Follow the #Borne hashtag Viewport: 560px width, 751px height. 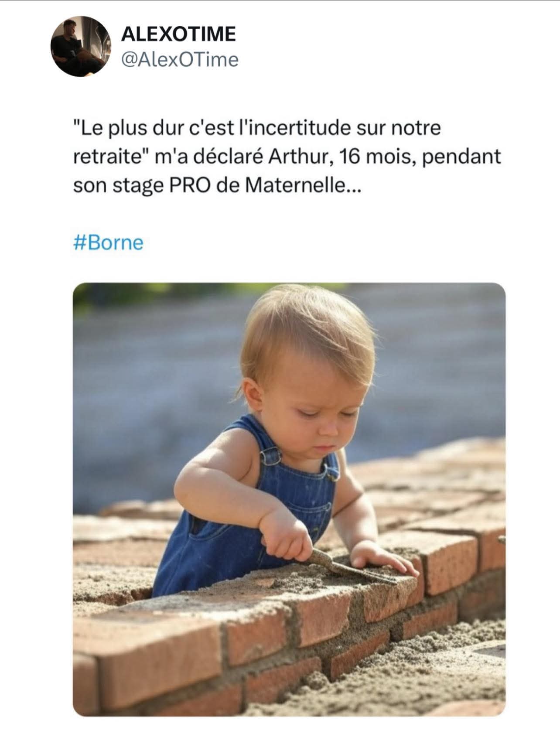point(108,242)
